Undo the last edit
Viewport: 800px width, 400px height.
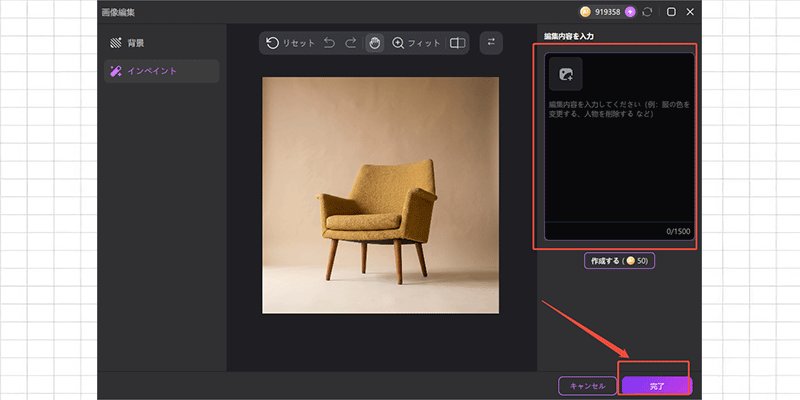pos(330,43)
